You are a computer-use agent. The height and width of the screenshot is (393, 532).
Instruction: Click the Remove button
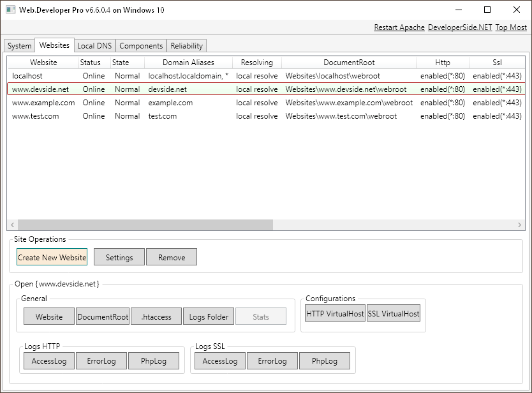tap(172, 257)
